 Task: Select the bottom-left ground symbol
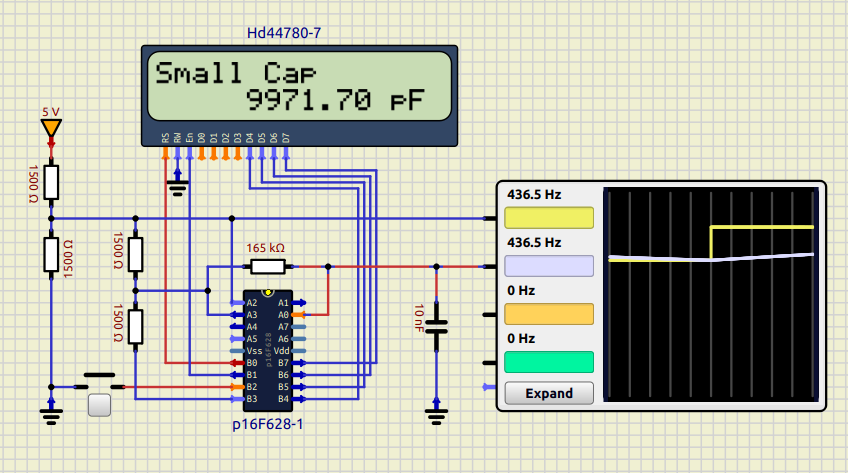coord(50,411)
